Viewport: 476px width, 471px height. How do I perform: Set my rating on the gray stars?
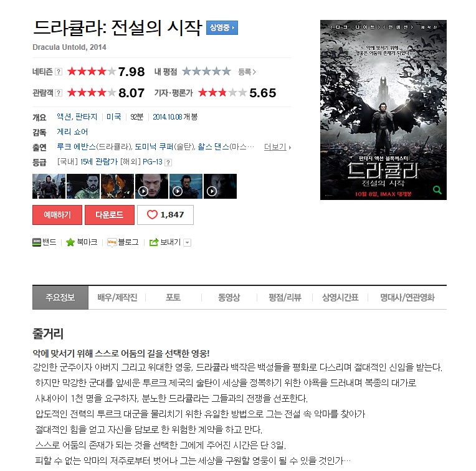[x=206, y=72]
